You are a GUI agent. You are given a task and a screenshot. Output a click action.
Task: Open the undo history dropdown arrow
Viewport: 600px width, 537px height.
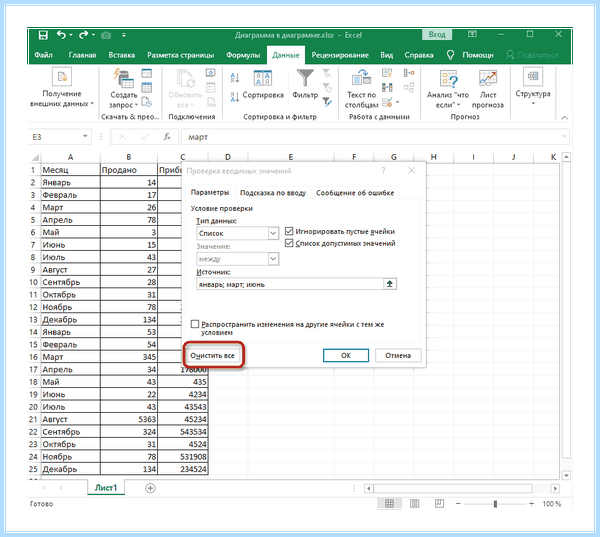click(x=71, y=35)
